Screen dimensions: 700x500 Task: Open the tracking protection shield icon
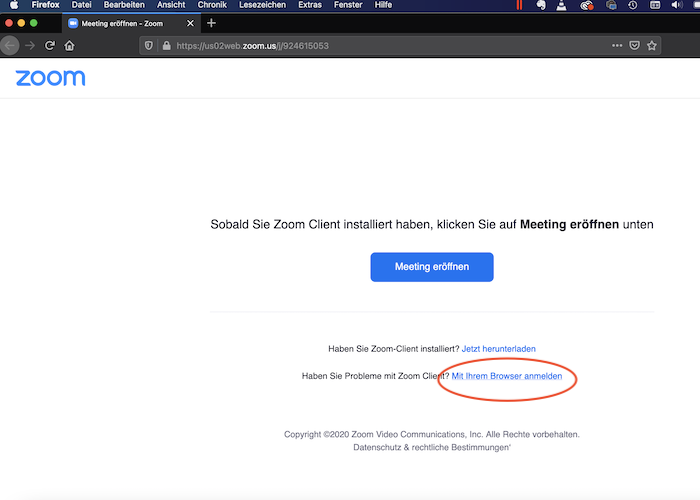pos(148,46)
